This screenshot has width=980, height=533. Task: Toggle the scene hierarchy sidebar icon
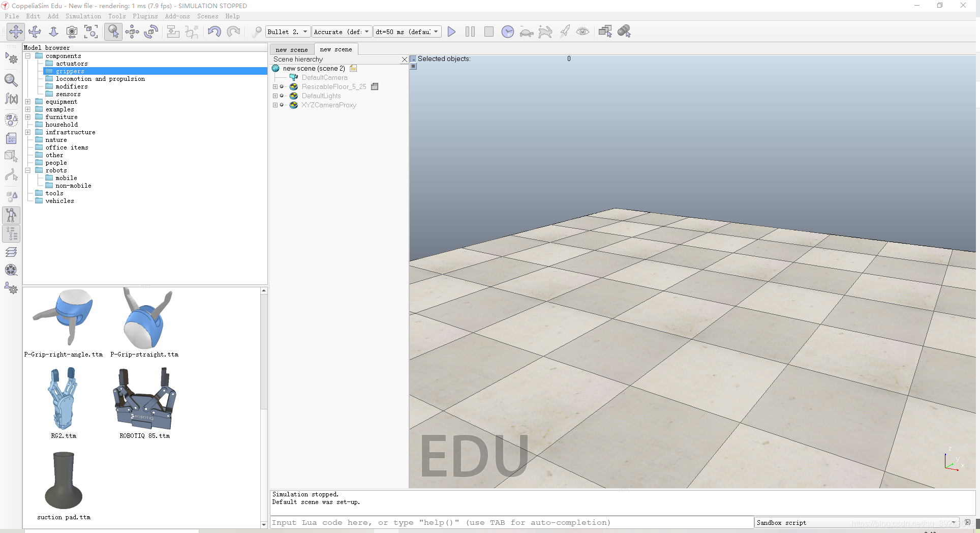coord(11,233)
